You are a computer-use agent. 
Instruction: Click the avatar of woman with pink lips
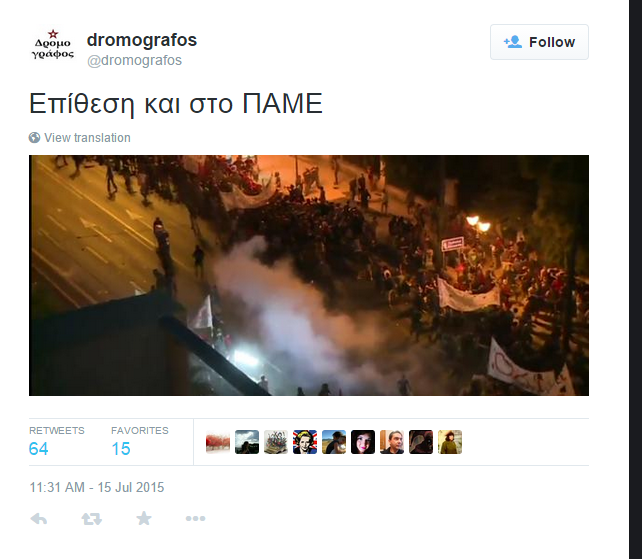(363, 442)
